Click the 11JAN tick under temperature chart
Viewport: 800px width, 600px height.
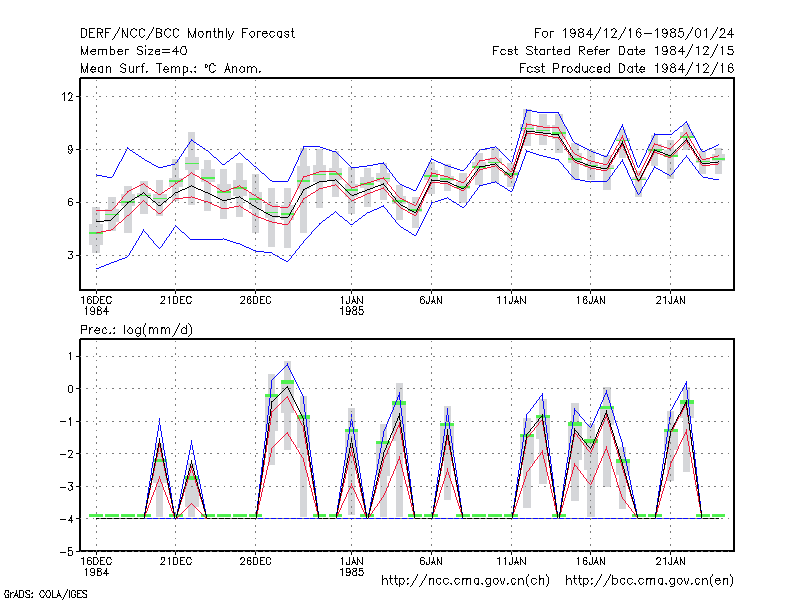[x=511, y=301]
